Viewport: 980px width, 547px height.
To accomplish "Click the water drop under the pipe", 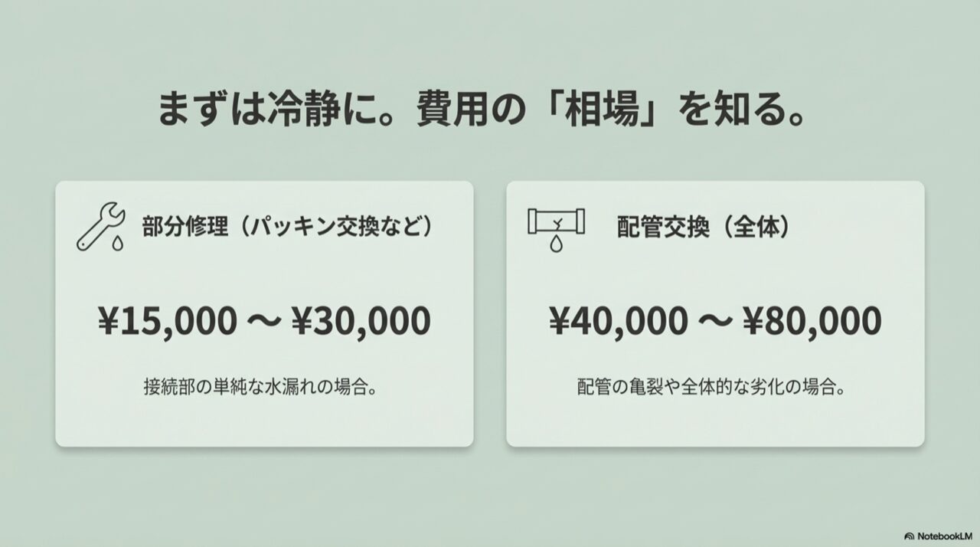I will (x=557, y=246).
